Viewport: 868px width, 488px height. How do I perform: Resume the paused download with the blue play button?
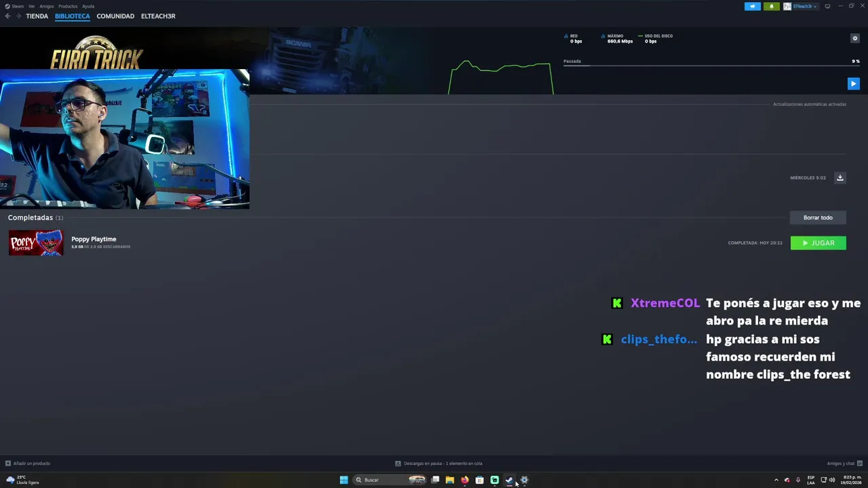coord(853,84)
